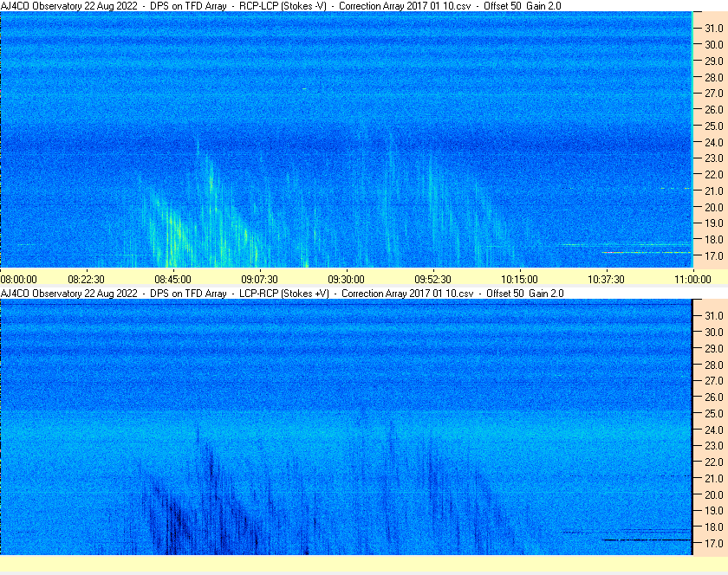Click the 10:15:00 time axis label
728x575 pixels.
tap(519, 280)
